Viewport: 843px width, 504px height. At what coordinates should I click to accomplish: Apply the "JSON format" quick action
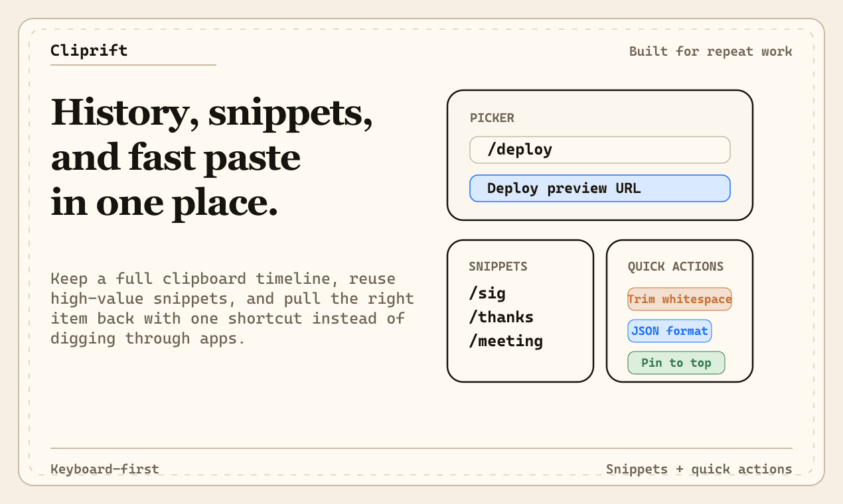pos(669,331)
